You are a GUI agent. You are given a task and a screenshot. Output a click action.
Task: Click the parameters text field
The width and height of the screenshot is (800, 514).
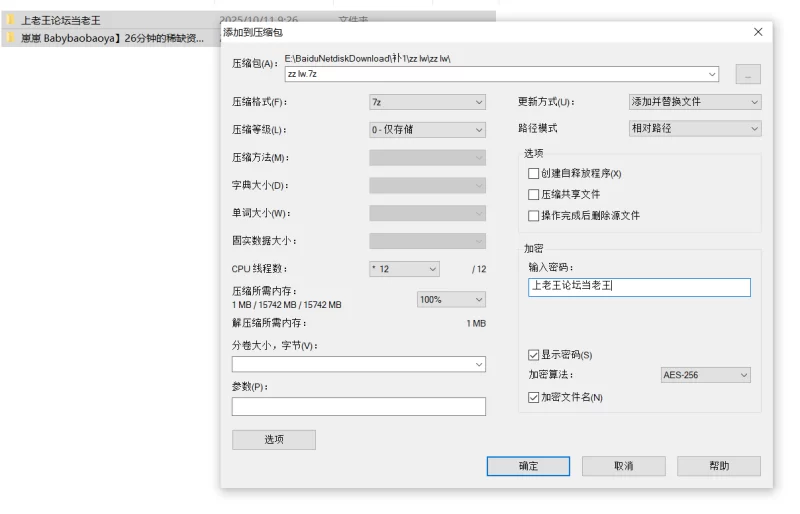(x=358, y=407)
